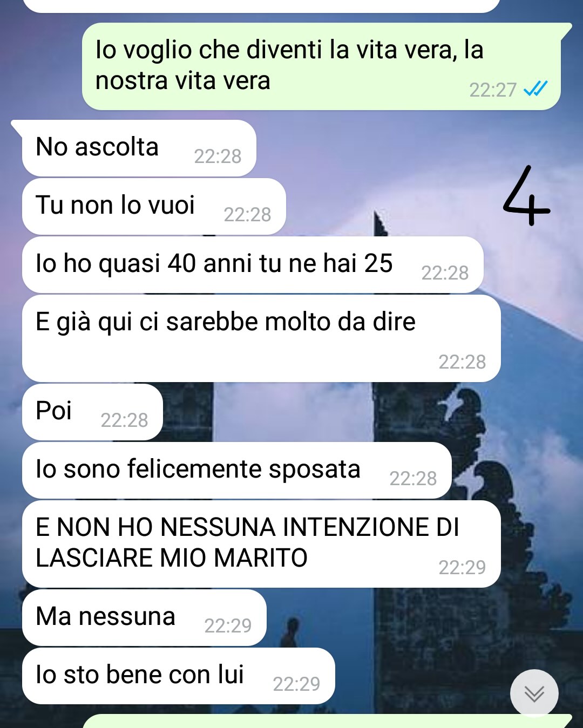Select the all-caps 'LASCIARE MIO MARITO' message
Viewport: 583px width, 728px height.
click(261, 544)
